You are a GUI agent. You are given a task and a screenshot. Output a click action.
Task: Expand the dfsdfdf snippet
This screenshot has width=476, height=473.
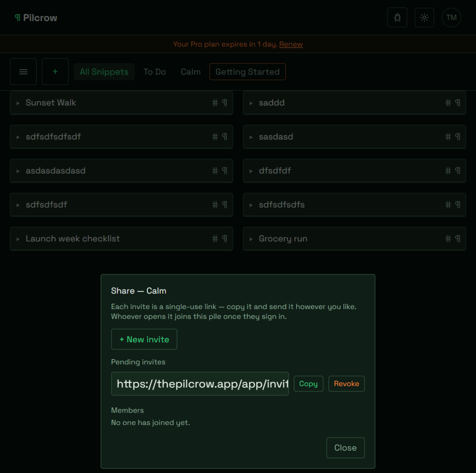tap(251, 171)
